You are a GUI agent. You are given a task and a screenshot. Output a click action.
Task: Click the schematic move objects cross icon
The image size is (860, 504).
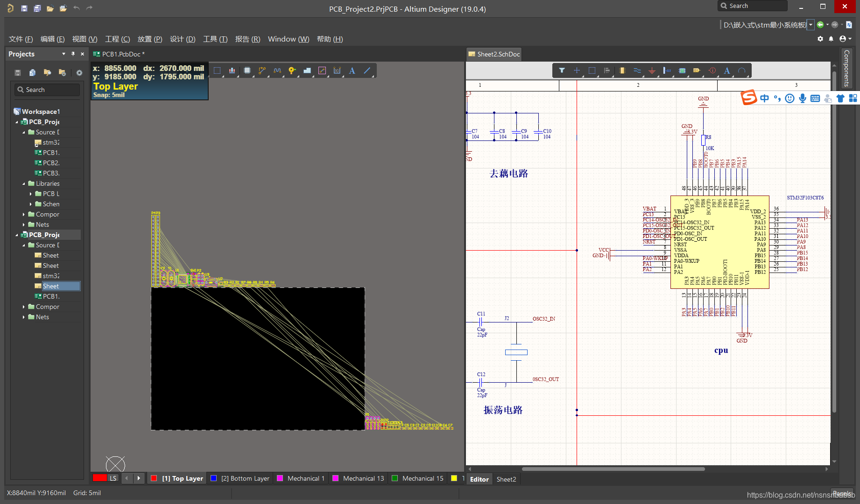point(577,70)
